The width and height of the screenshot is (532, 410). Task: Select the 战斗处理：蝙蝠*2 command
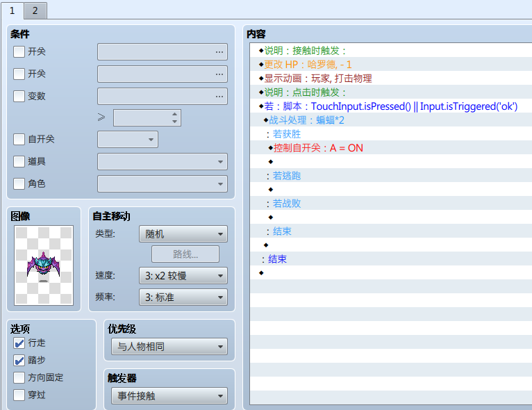pyautogui.click(x=391, y=120)
